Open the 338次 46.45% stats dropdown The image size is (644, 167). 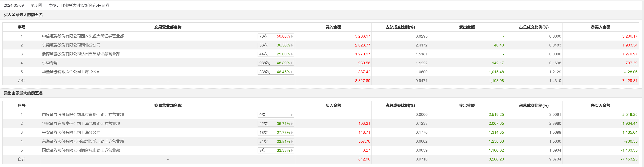[x=275, y=72]
